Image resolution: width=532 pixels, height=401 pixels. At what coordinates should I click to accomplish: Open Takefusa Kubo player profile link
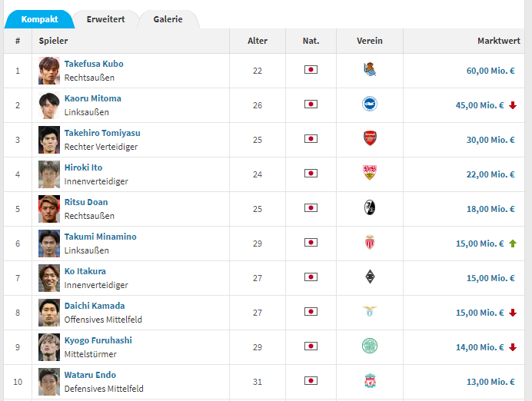click(x=94, y=64)
